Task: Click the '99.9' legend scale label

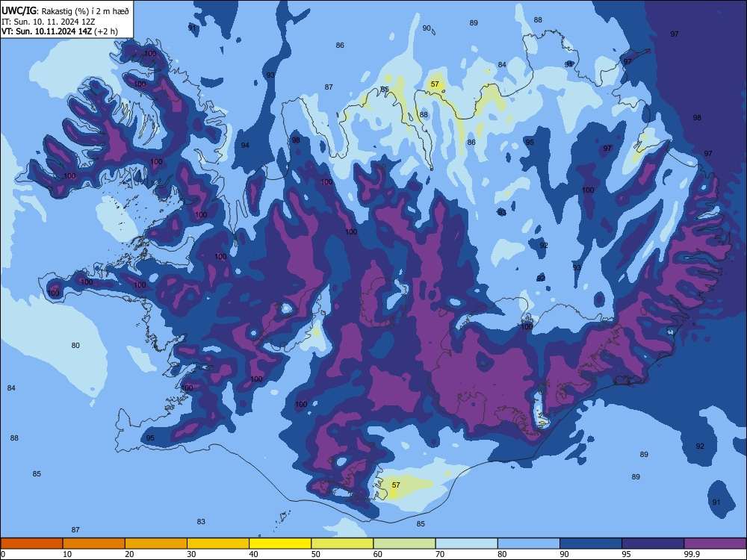Action: click(x=691, y=554)
